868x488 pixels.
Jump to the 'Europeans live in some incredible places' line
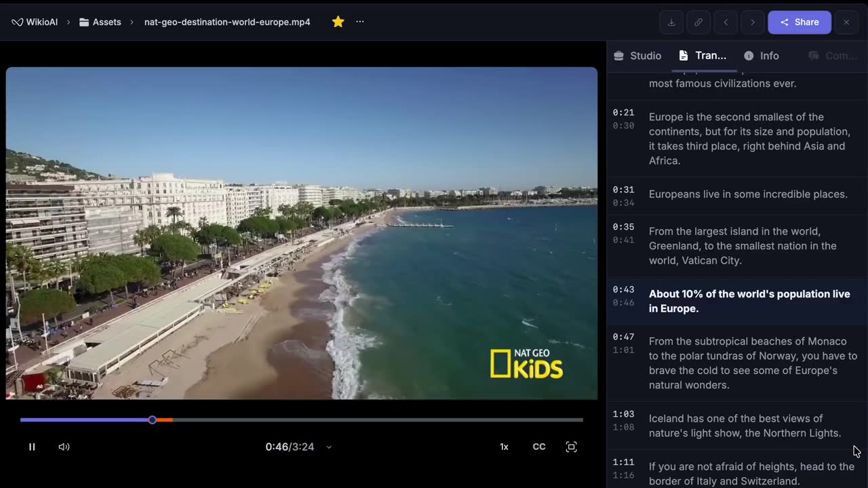click(x=748, y=195)
